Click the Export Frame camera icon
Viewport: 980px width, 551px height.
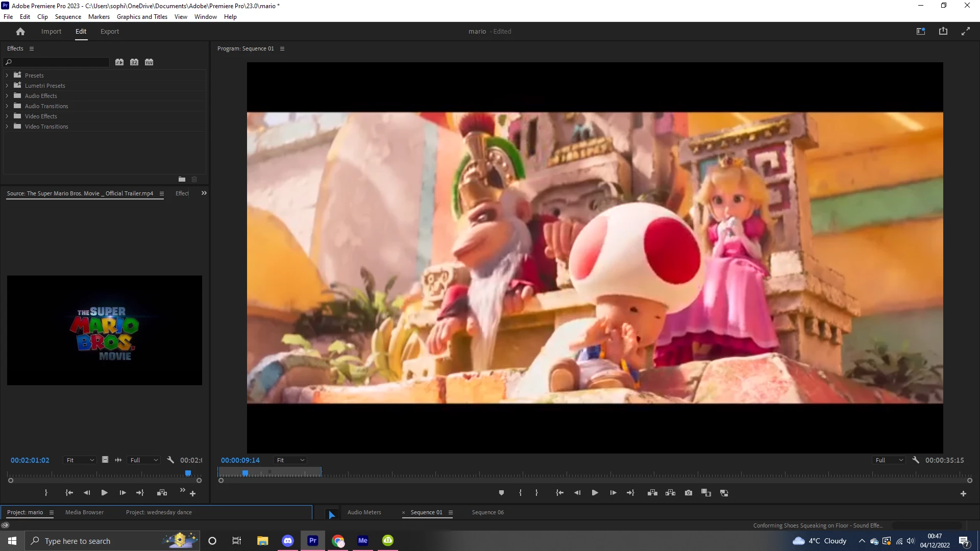tap(689, 493)
